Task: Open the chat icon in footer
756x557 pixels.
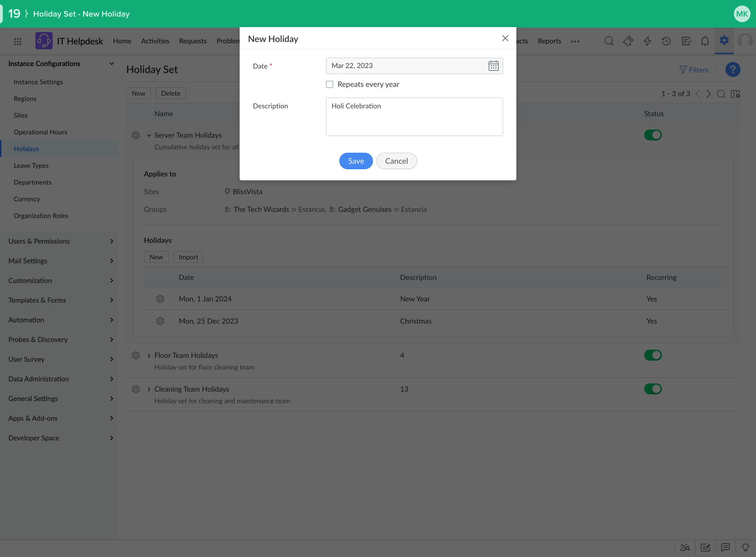Action: (x=725, y=547)
